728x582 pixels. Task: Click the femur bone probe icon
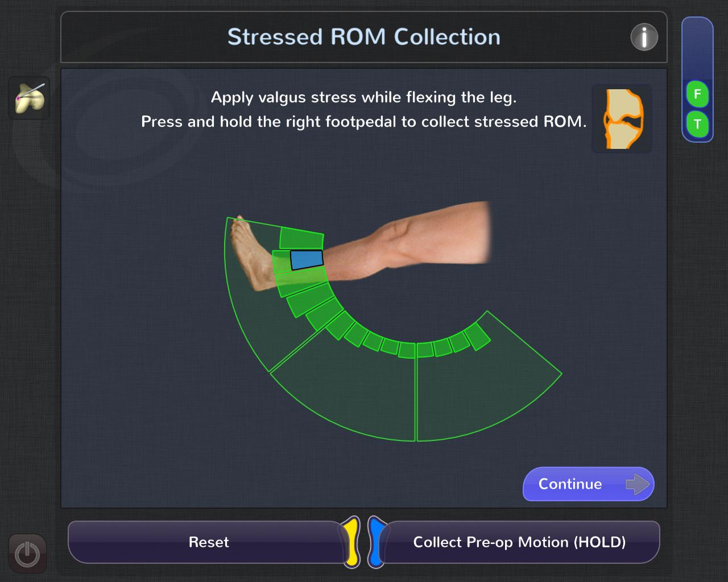30,98
